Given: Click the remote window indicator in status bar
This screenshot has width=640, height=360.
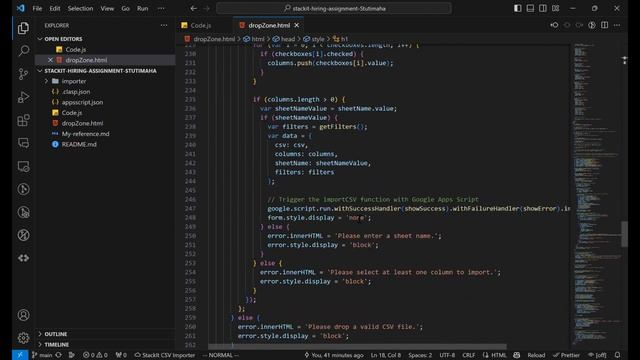Looking at the screenshot, I should coord(20,355).
